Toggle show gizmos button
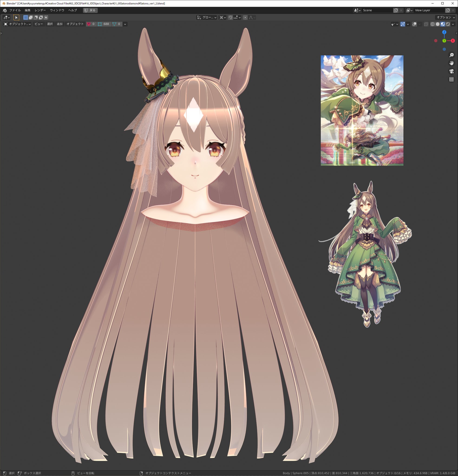This screenshot has width=458, height=476. point(403,24)
